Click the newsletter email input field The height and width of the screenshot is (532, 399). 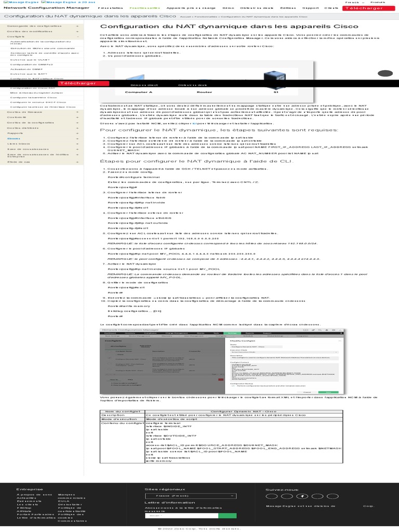[x=181, y=516]
